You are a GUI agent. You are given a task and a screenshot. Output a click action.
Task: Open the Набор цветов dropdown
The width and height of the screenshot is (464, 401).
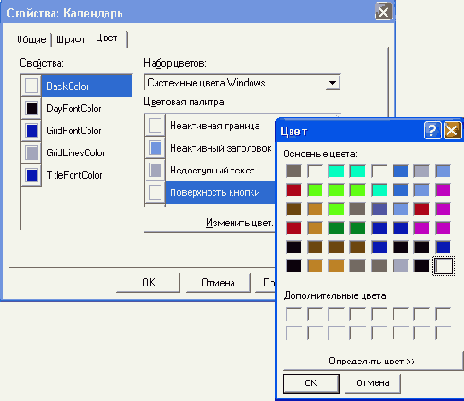click(332, 82)
